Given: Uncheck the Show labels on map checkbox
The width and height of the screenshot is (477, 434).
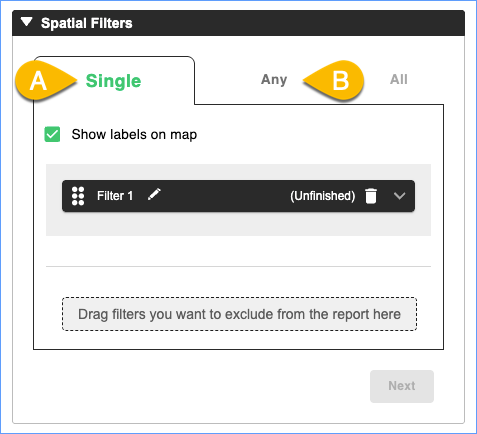Looking at the screenshot, I should [52, 134].
